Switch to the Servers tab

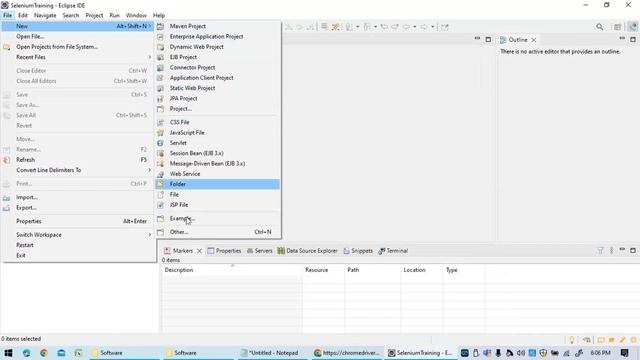260,251
